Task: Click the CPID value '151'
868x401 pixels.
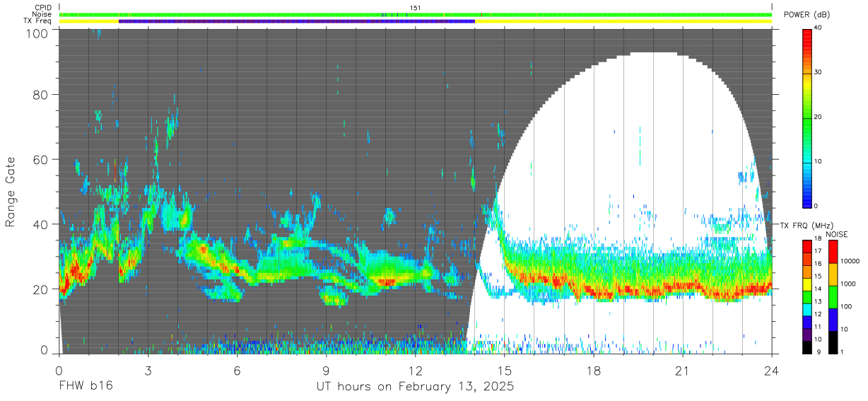Action: 415,8
